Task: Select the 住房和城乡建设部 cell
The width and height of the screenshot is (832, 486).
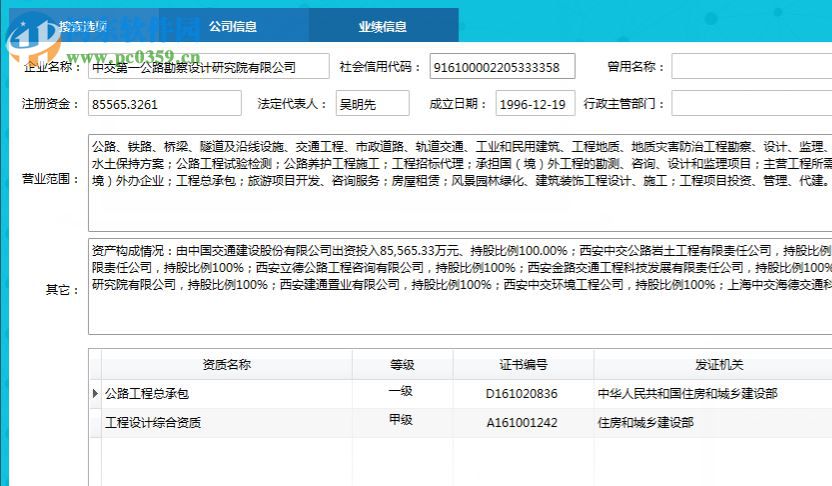Action: click(x=713, y=423)
